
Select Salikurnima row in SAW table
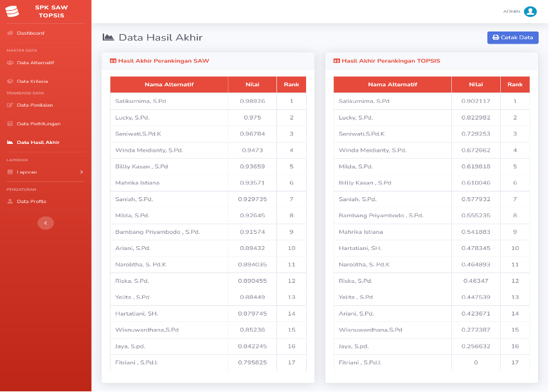click(208, 101)
